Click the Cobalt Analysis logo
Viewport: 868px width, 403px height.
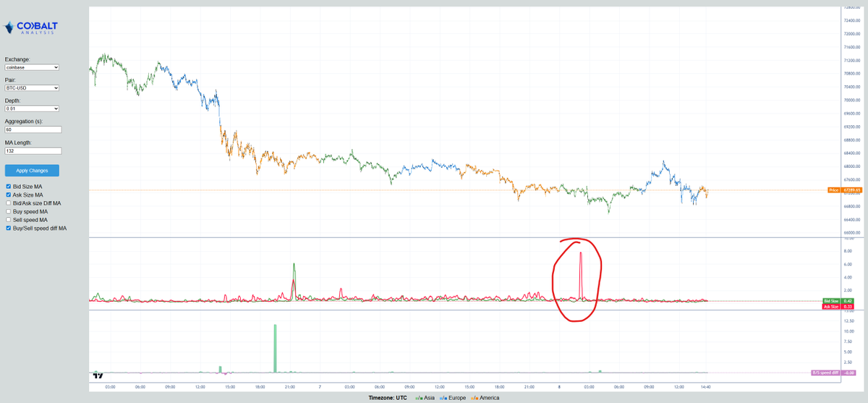pyautogui.click(x=31, y=27)
